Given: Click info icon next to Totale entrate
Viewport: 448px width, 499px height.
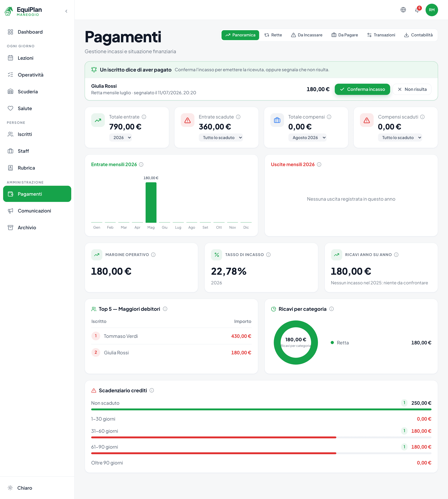Looking at the screenshot, I should point(144,117).
